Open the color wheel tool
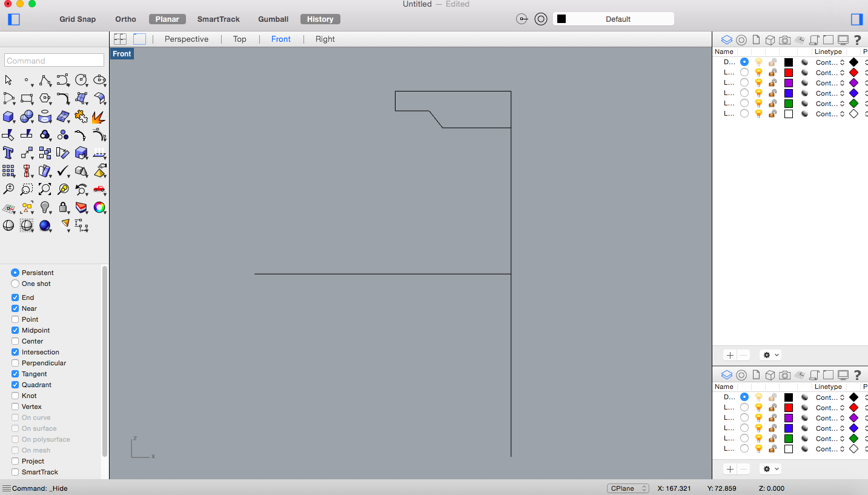Screen dimensions: 868x495 point(99,207)
